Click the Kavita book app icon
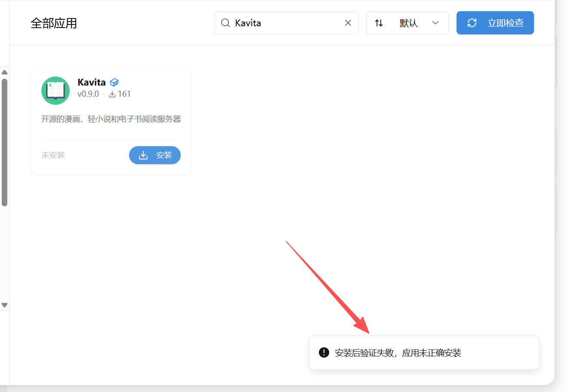568x392 pixels. click(56, 91)
